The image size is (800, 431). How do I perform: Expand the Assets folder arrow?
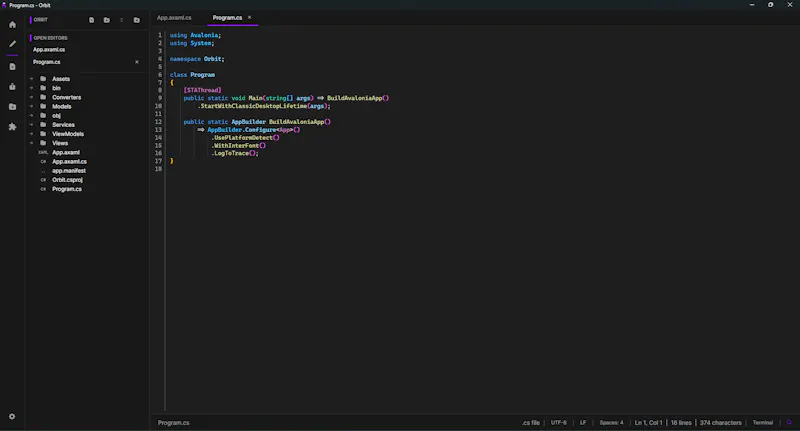point(31,79)
